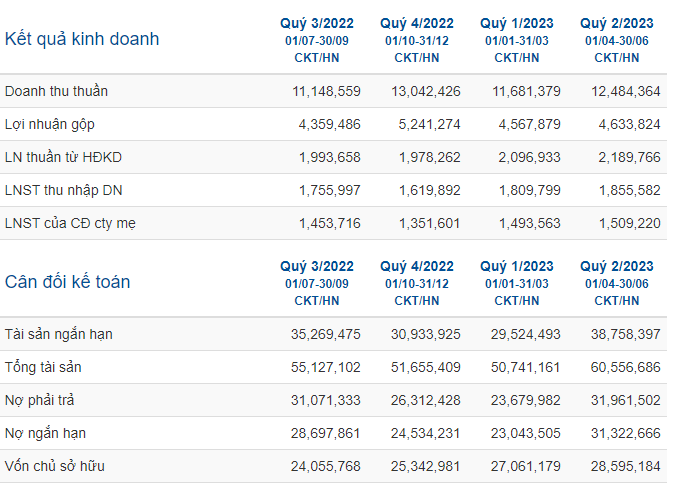Click the Nợ phải trả row label
Viewport: 673px width, 484px height.
pos(39,400)
